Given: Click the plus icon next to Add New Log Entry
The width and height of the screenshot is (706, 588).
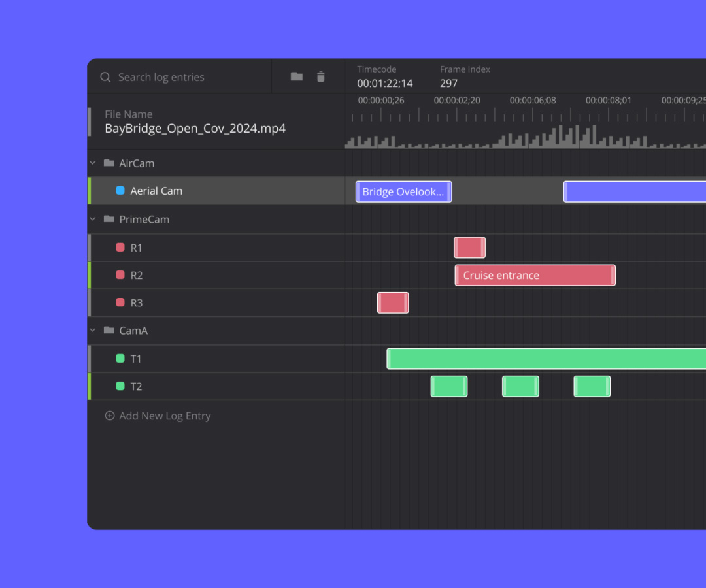Looking at the screenshot, I should click(109, 416).
